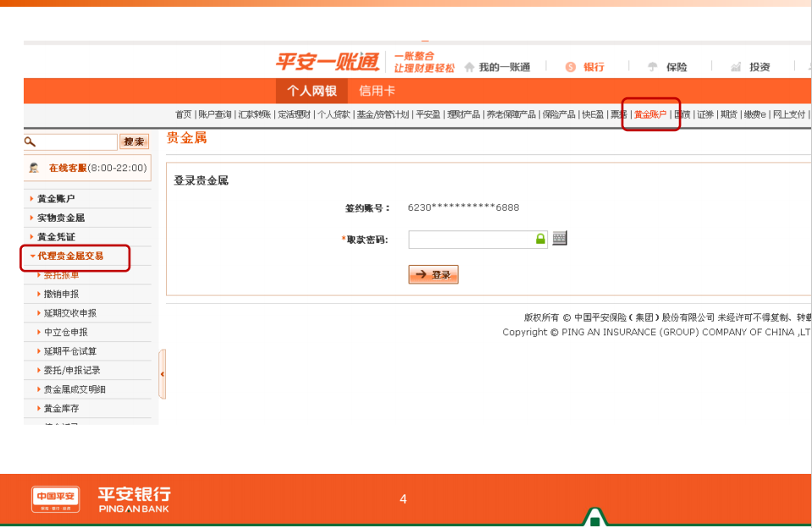
Task: Select 期货 in the navigation bar
Action: [729, 114]
